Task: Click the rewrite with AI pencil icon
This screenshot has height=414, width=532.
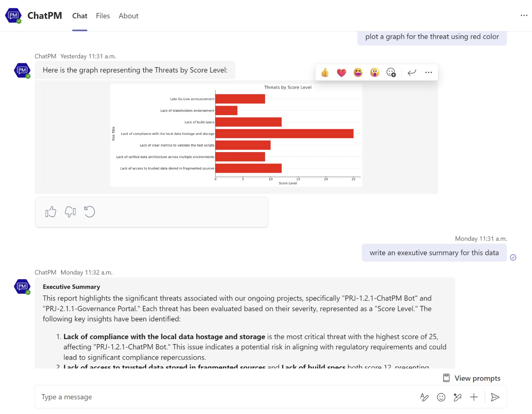Action: point(458,397)
